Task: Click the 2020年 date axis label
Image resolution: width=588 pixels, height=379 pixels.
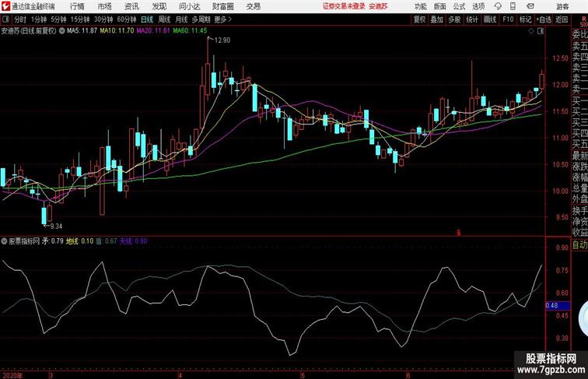Action: click(12, 376)
